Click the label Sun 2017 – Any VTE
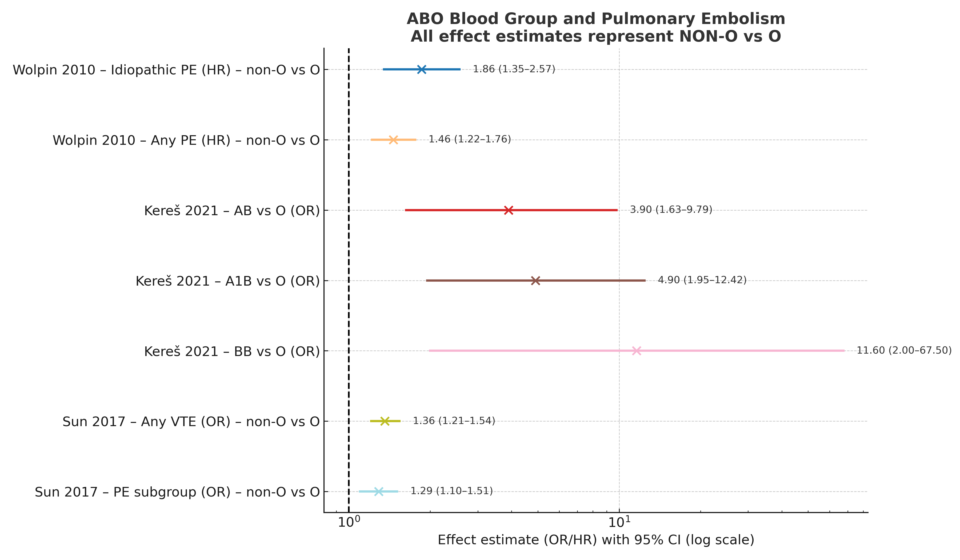The width and height of the screenshot is (960, 560). (x=191, y=422)
